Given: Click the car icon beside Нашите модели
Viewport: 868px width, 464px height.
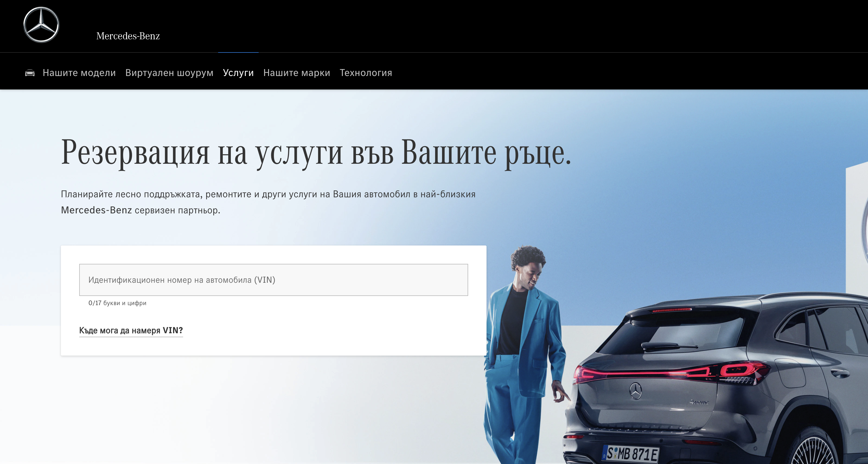Looking at the screenshot, I should 30,73.
